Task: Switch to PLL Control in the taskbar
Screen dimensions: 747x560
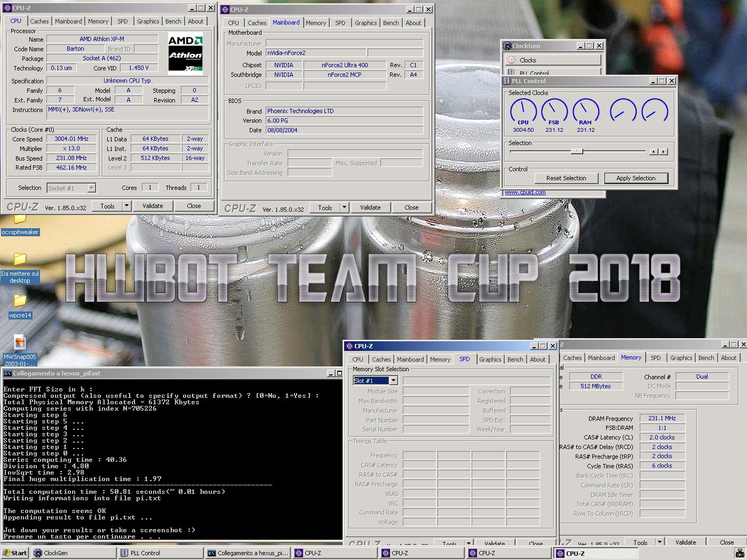Action: click(x=161, y=553)
